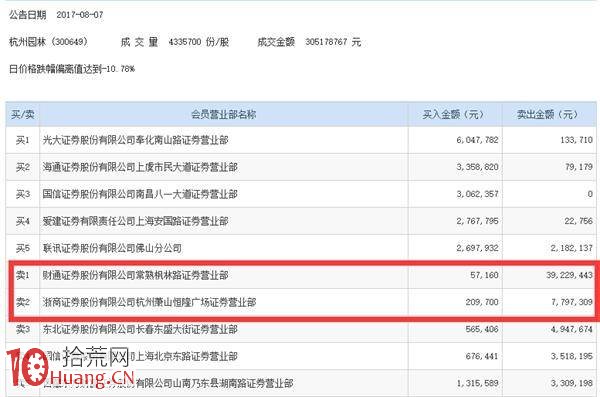Click buy amount 2,767,795
600x397 pixels.
(477, 221)
